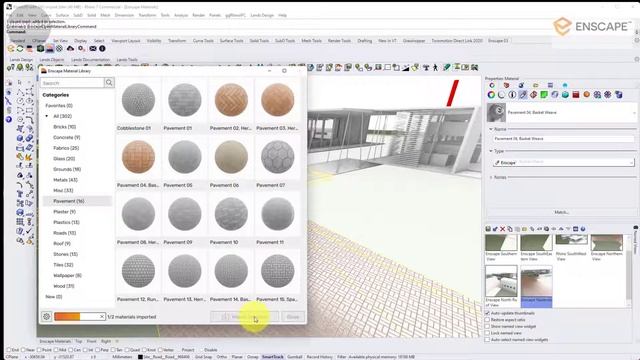This screenshot has width=640, height=360.
Task: Toggle the Quad osnap checkbox
Action: (x=126, y=350)
